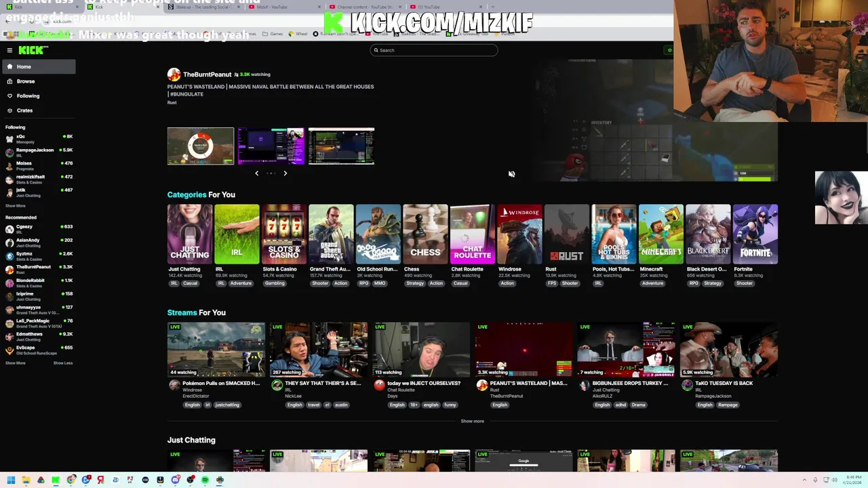Open TaKO TUESDAY IS BACK stream
868x488 pixels.
pos(728,349)
